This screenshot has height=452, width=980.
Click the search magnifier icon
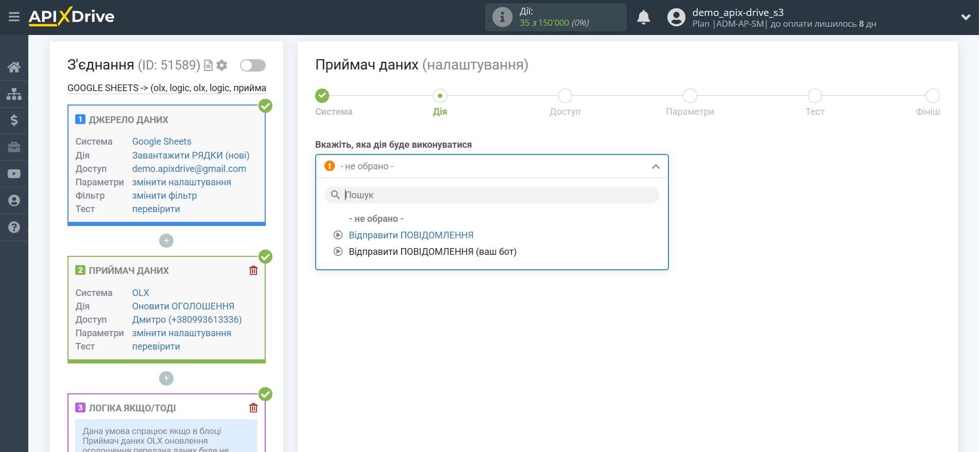click(335, 195)
